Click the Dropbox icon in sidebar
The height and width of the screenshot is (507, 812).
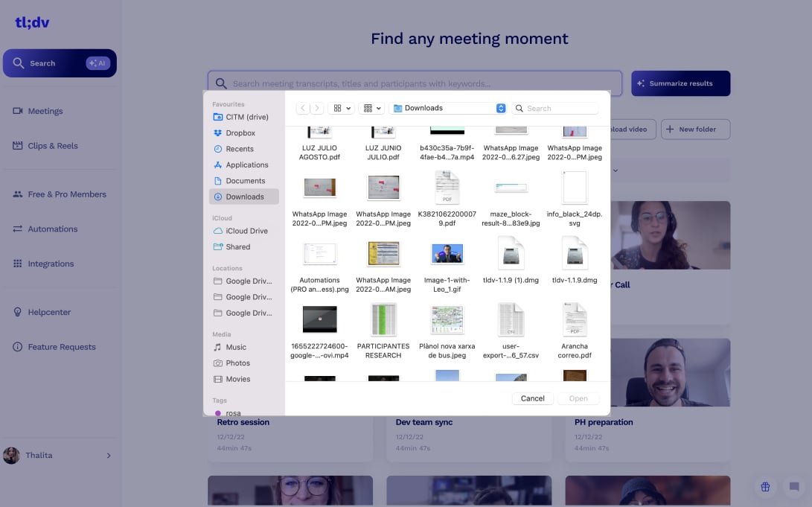click(x=218, y=133)
